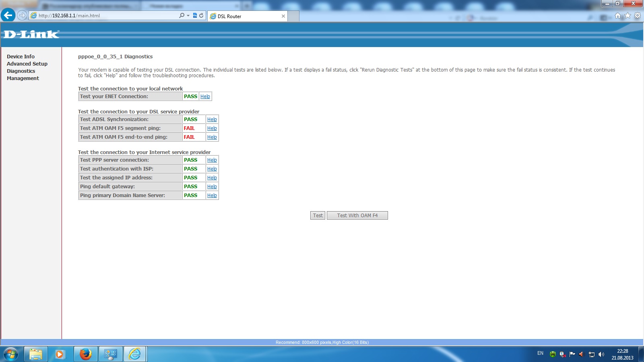Open Help for ADSL Synchronization test

(212, 119)
